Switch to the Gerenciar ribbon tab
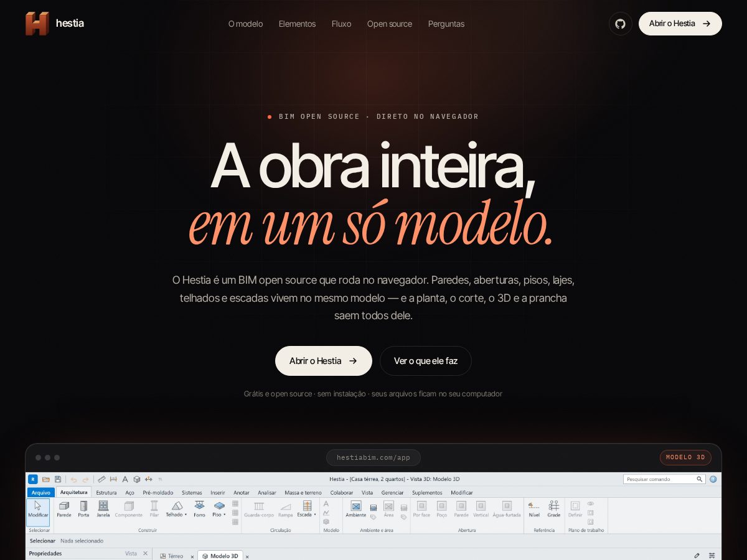Screen dimensions: 747x560 coord(393,492)
